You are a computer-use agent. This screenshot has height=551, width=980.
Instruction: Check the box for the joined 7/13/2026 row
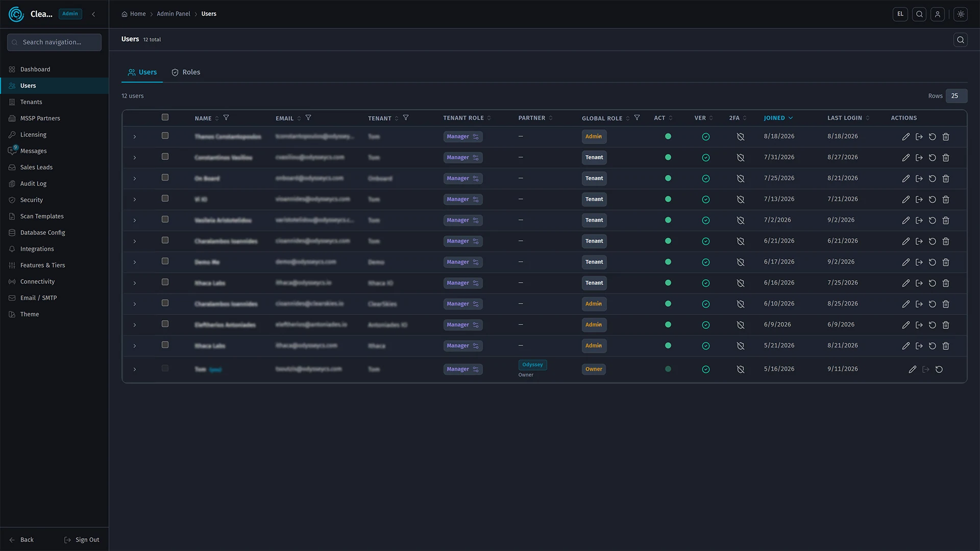pos(165,198)
